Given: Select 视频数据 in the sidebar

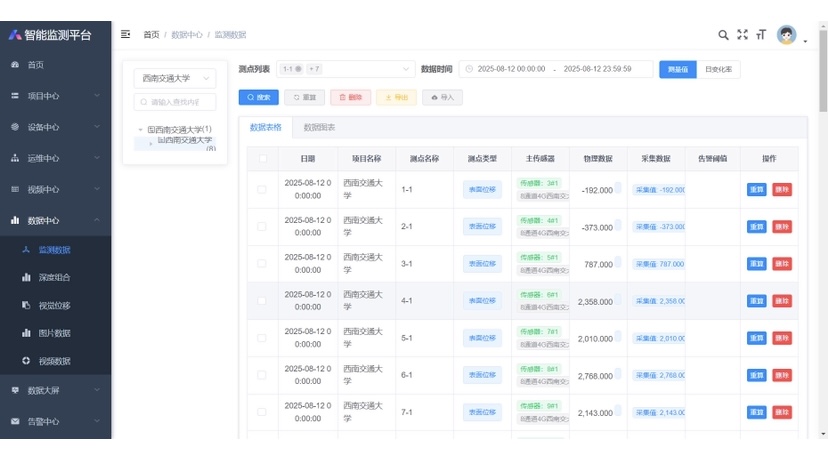Looking at the screenshot, I should coord(54,361).
